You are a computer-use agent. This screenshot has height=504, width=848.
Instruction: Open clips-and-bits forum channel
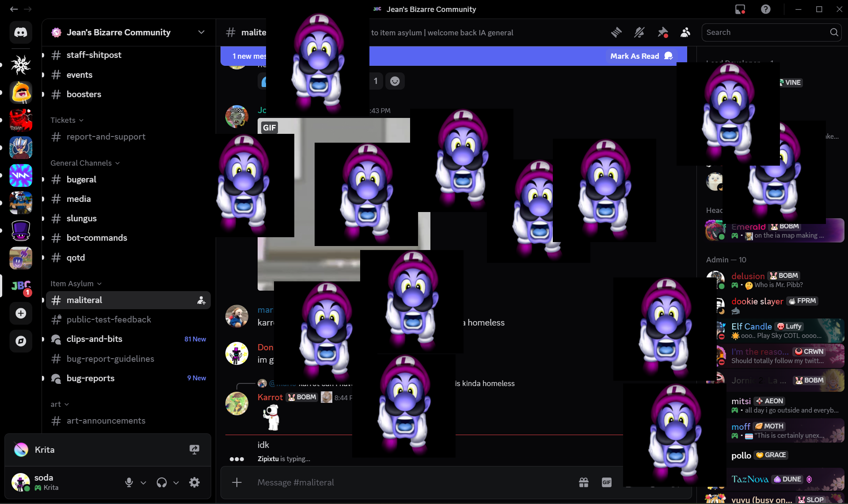(x=129, y=339)
